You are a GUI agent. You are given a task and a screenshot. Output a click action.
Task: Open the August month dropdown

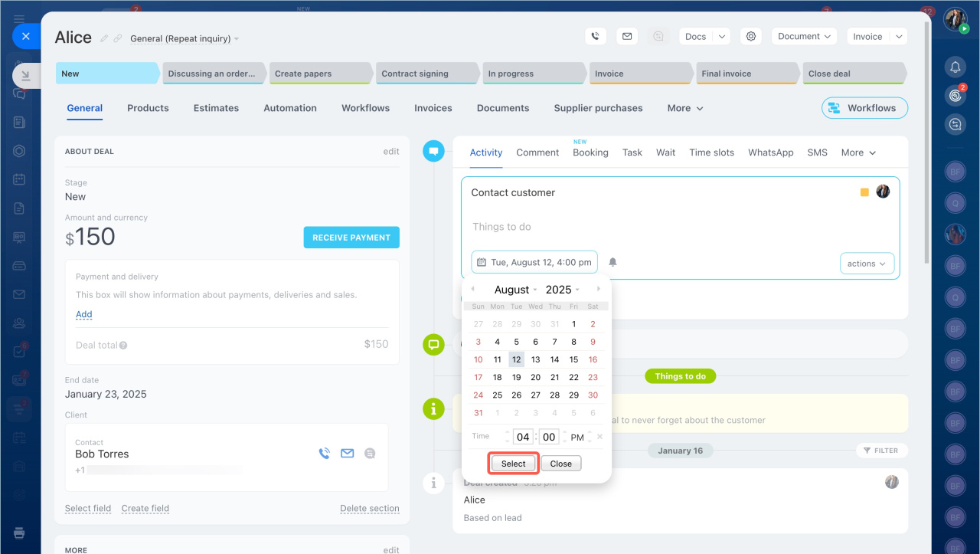[x=515, y=290]
